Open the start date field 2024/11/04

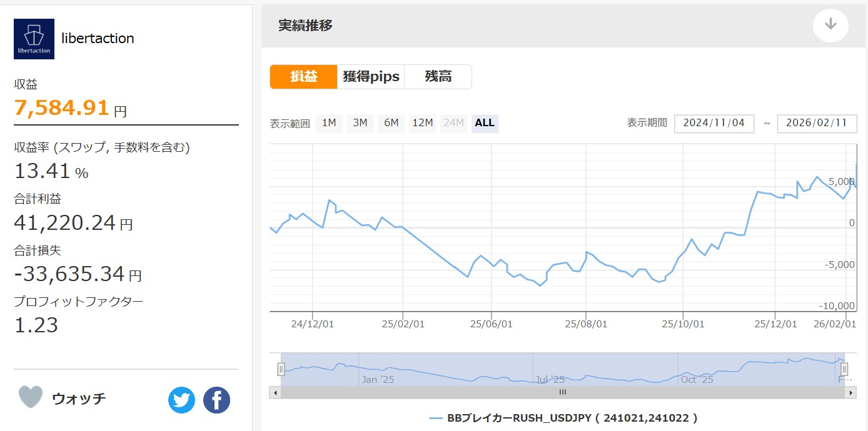coord(714,123)
